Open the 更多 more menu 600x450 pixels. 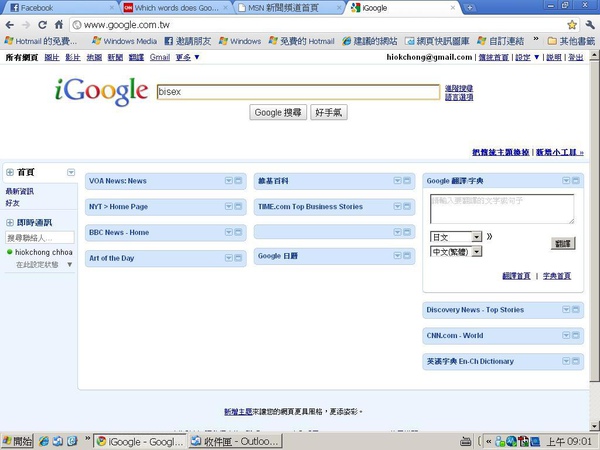(187, 57)
